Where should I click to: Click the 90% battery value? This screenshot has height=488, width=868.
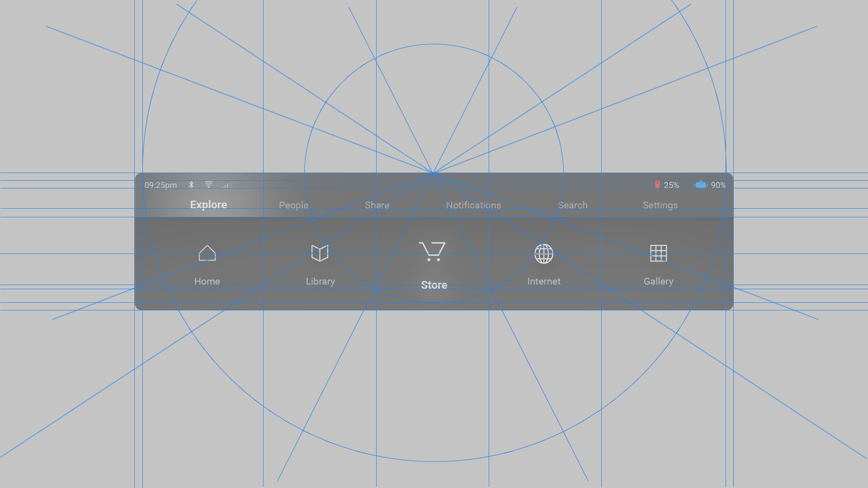tap(718, 185)
